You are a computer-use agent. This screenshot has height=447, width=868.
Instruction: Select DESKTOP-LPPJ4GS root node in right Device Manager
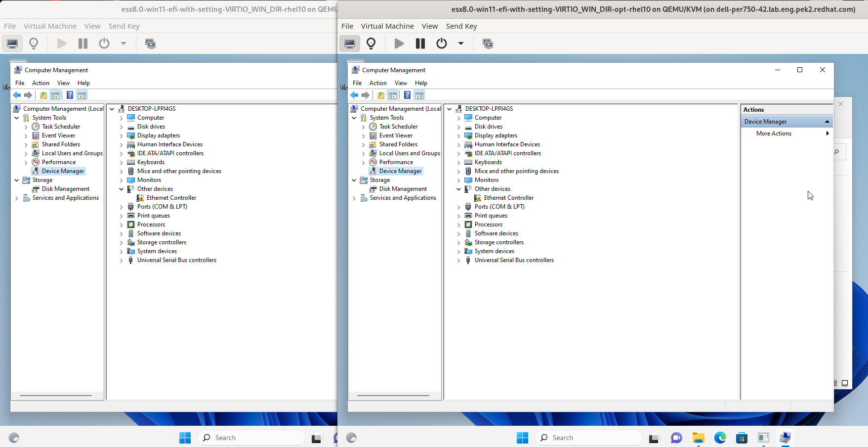[489, 109]
